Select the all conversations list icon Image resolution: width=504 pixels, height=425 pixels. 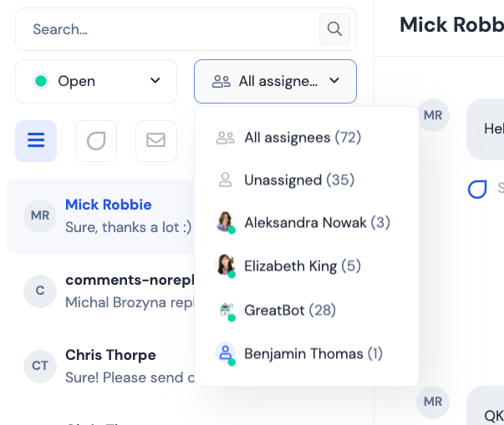click(x=36, y=140)
